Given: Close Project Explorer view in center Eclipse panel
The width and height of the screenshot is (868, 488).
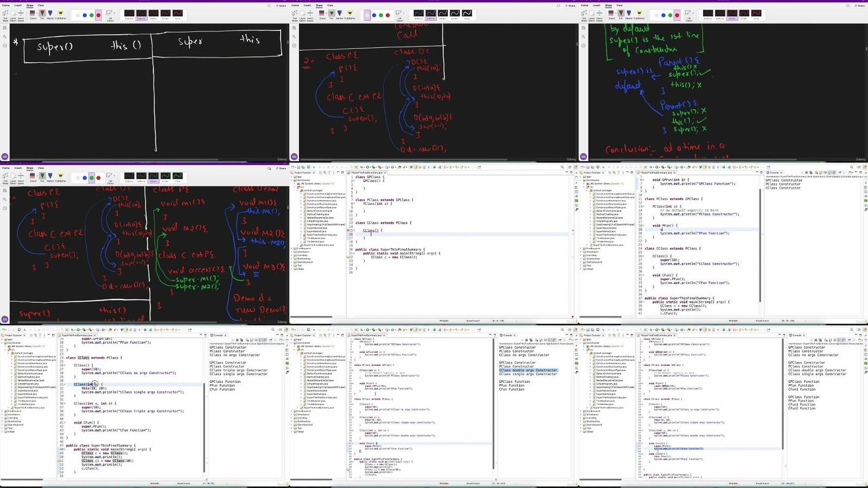Looking at the screenshot, I should 314,173.
